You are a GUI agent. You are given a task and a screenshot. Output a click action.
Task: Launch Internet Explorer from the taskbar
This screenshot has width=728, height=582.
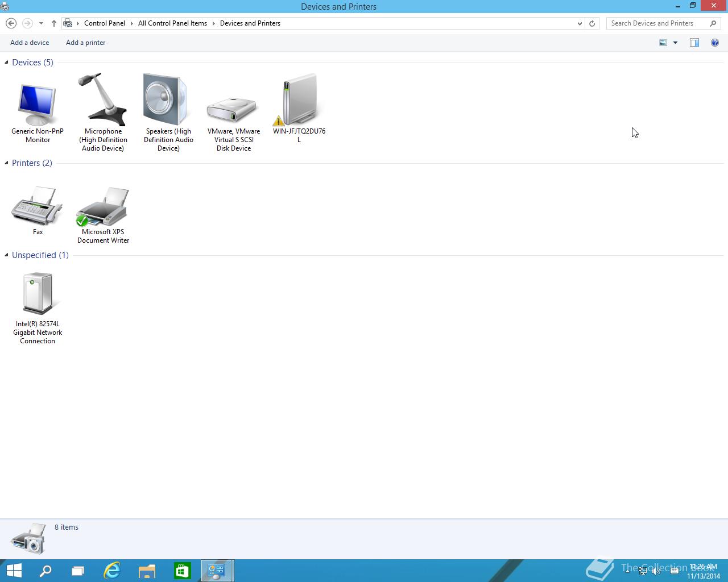click(112, 571)
